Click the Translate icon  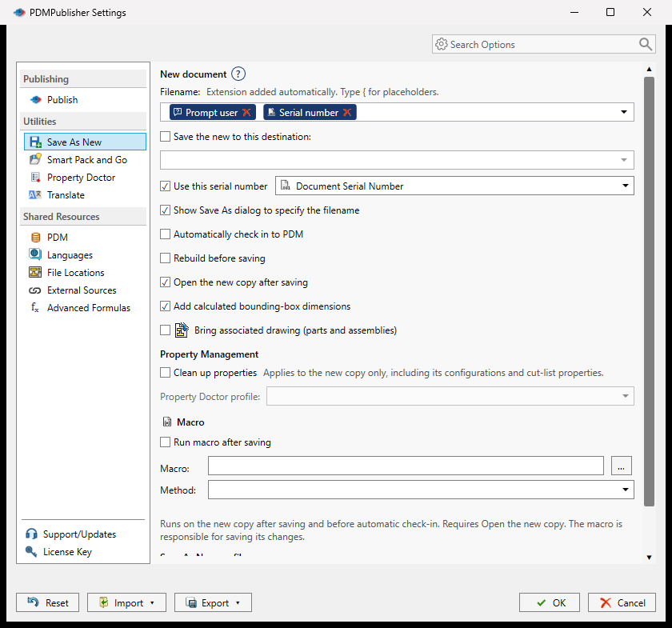(x=35, y=195)
